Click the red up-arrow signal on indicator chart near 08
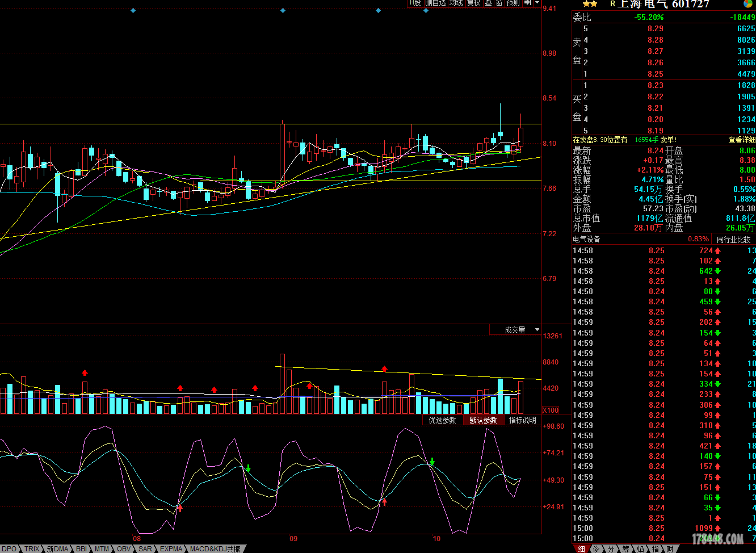 coord(180,508)
